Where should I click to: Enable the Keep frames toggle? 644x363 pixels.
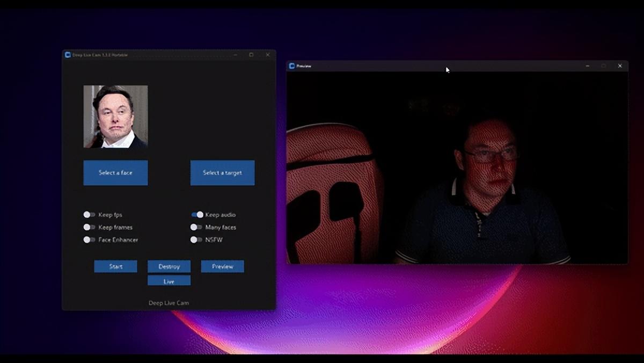coord(88,227)
